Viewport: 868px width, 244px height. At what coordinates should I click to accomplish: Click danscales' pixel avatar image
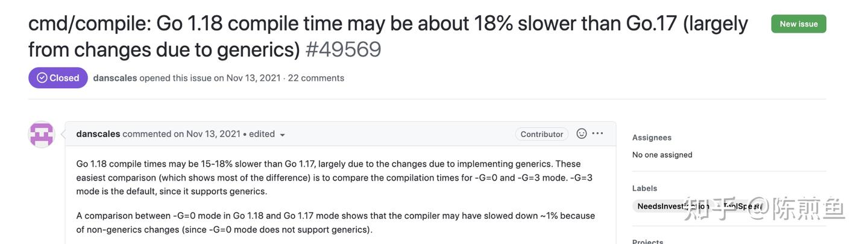tap(42, 134)
